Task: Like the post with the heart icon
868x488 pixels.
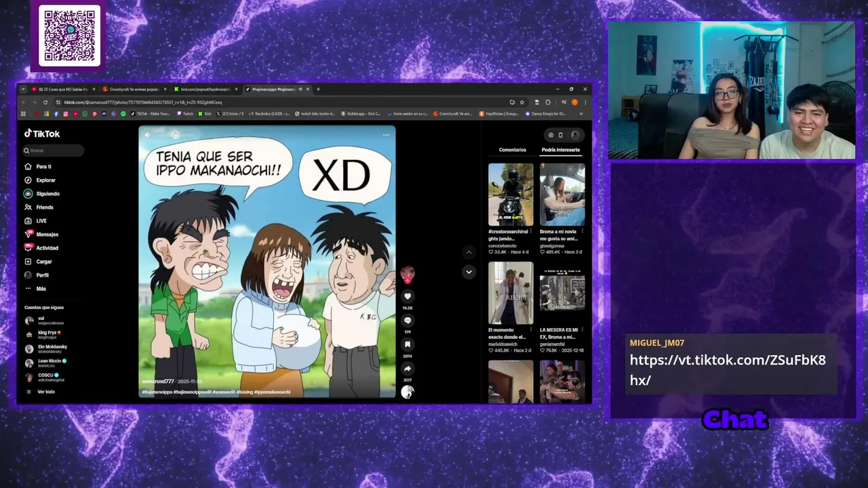Action: (x=408, y=296)
